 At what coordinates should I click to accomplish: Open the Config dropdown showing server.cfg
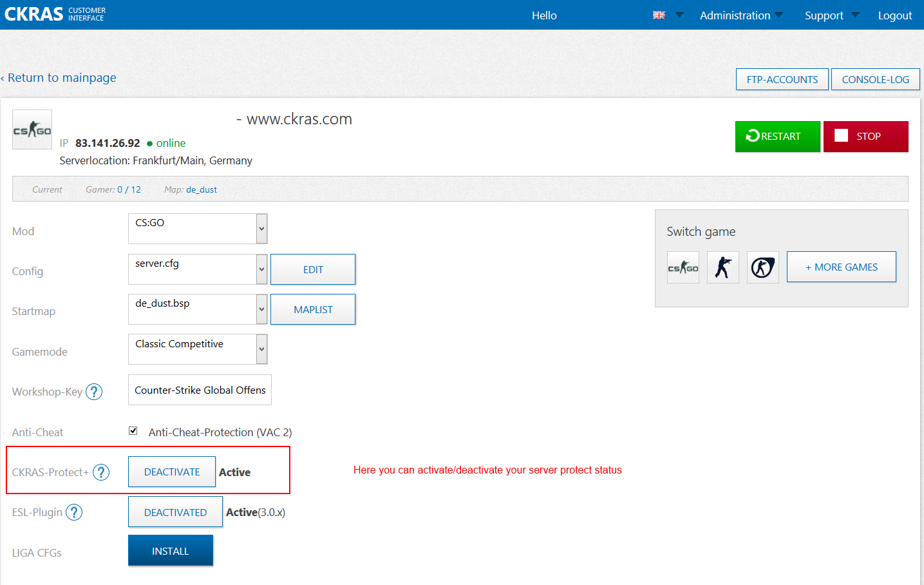coord(198,269)
